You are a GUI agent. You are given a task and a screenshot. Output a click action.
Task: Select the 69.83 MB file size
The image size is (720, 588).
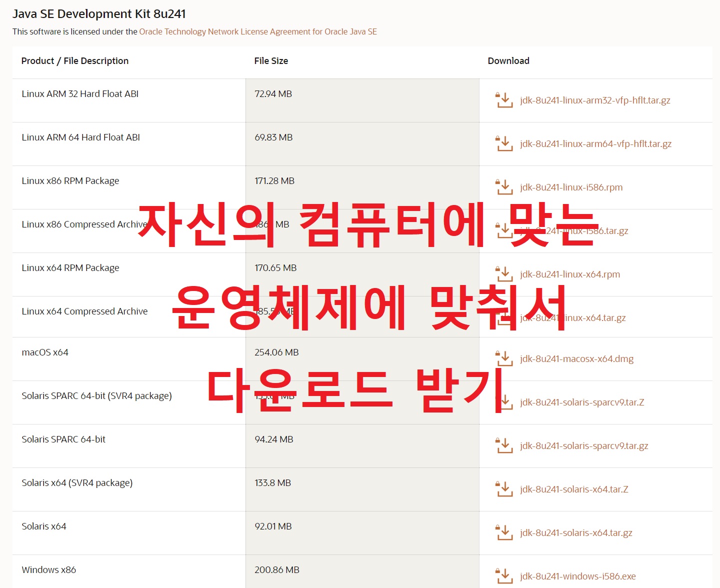[x=273, y=137]
